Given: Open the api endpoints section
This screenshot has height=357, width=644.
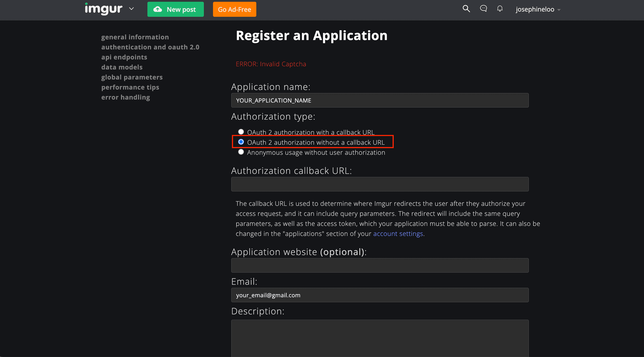Looking at the screenshot, I should tap(124, 57).
